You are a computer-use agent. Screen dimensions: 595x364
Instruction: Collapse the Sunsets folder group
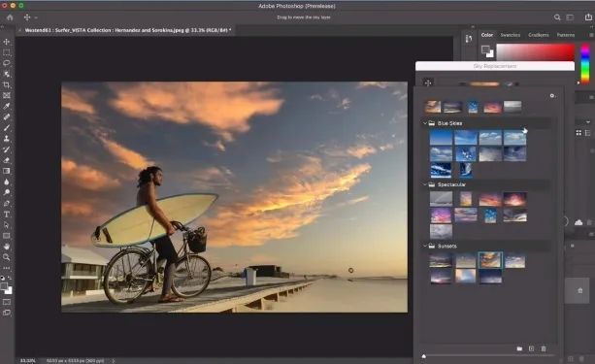tap(424, 246)
